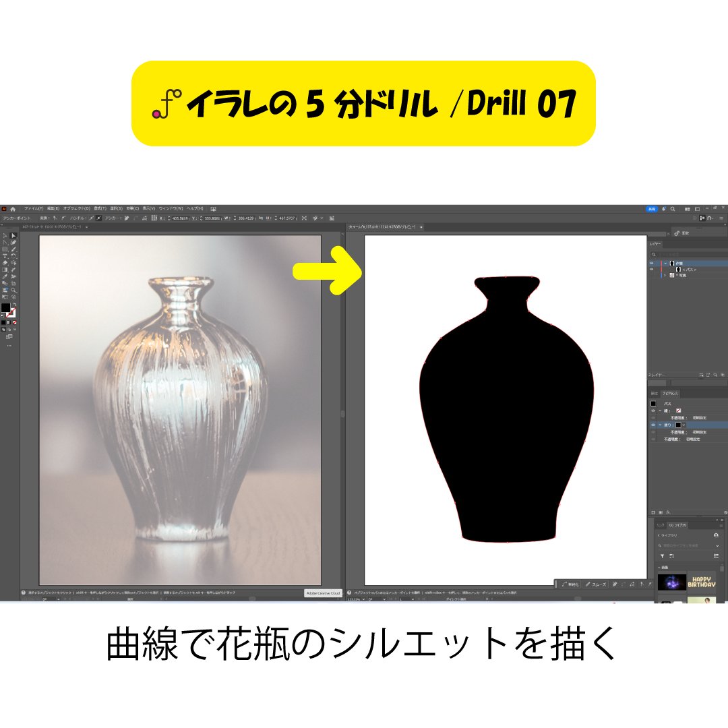728x728 pixels.
Task: Click the Smooth button in the floating bar
Action: click(x=596, y=584)
